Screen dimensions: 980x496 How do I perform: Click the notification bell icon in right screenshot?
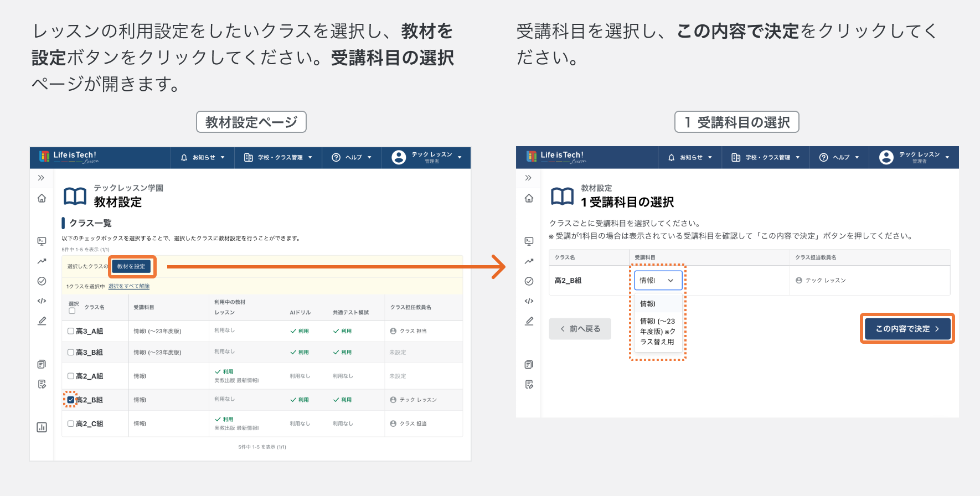(672, 158)
